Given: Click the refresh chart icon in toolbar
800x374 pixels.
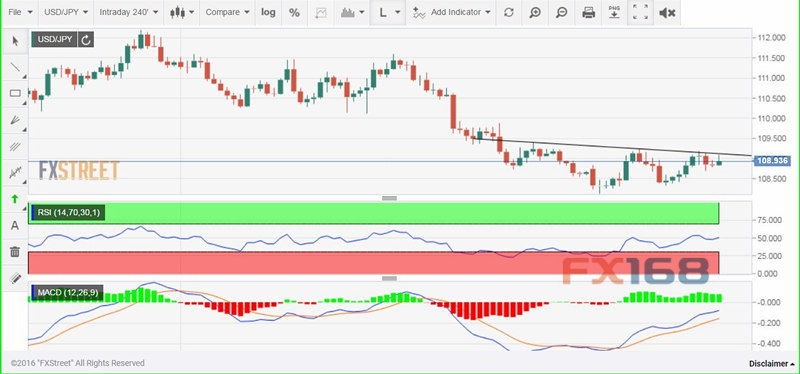Looking at the screenshot, I should click(x=509, y=13).
